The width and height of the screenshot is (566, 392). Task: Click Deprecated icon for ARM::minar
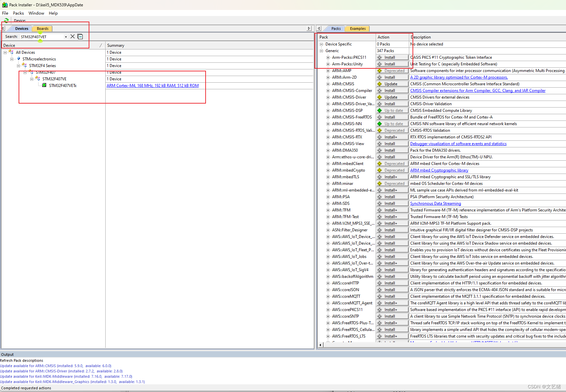click(380, 184)
